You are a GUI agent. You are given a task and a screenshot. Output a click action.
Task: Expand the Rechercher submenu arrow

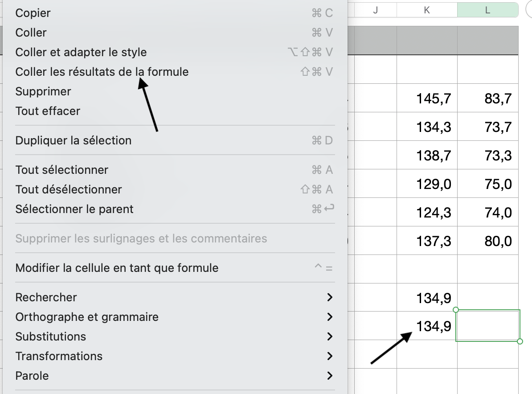[x=330, y=297]
